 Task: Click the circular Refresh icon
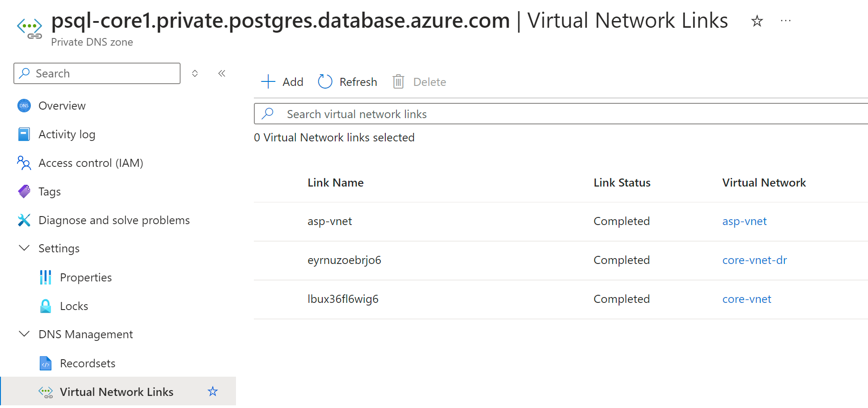point(325,81)
